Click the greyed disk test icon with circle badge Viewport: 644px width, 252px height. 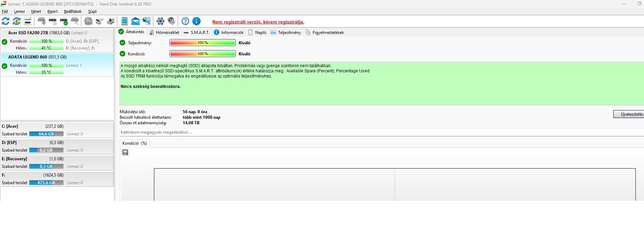click(x=42, y=21)
